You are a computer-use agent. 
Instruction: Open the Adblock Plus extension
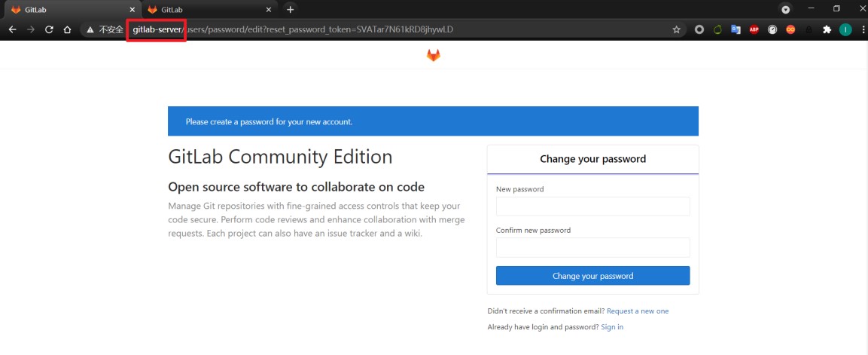click(754, 30)
